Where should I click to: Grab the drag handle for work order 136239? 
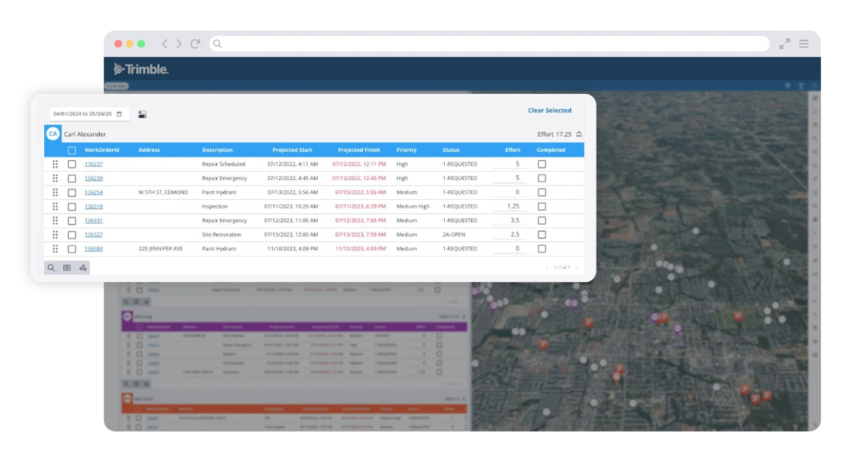[55, 178]
